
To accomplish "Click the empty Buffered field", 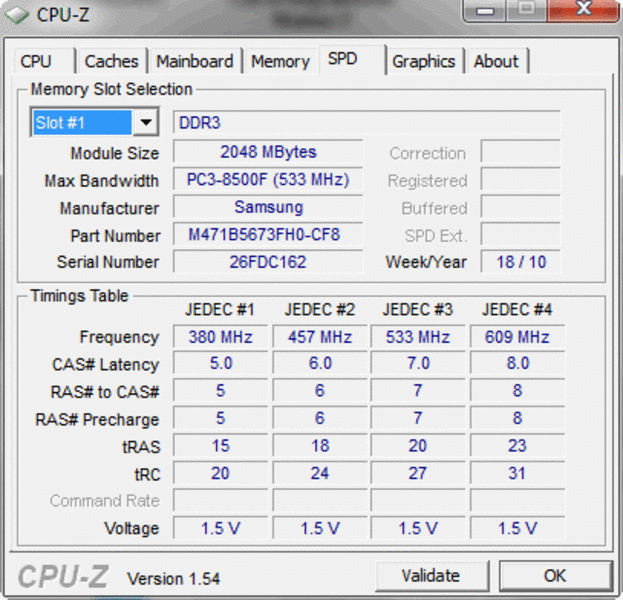I will (520, 207).
